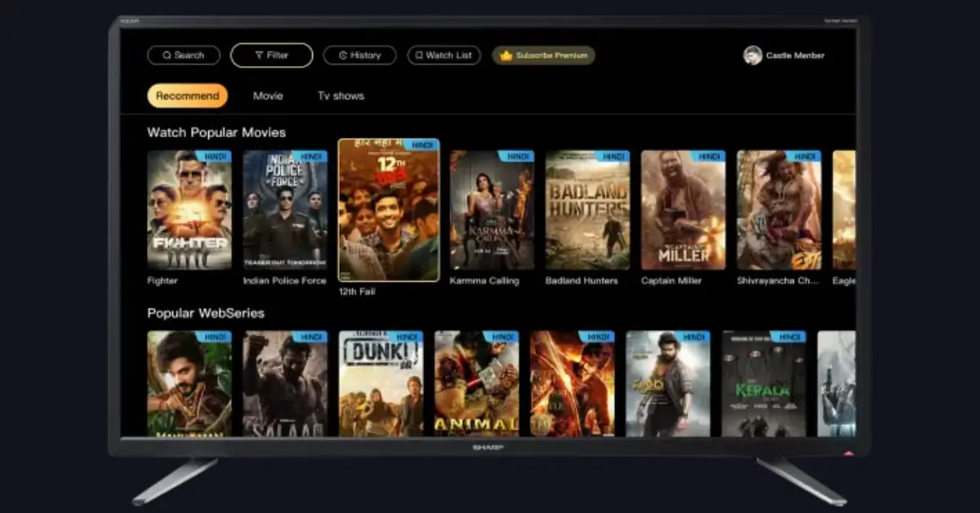Screen dimensions: 980x513
Task: Click the HINDI badge on Kerala poster
Action: (x=790, y=337)
